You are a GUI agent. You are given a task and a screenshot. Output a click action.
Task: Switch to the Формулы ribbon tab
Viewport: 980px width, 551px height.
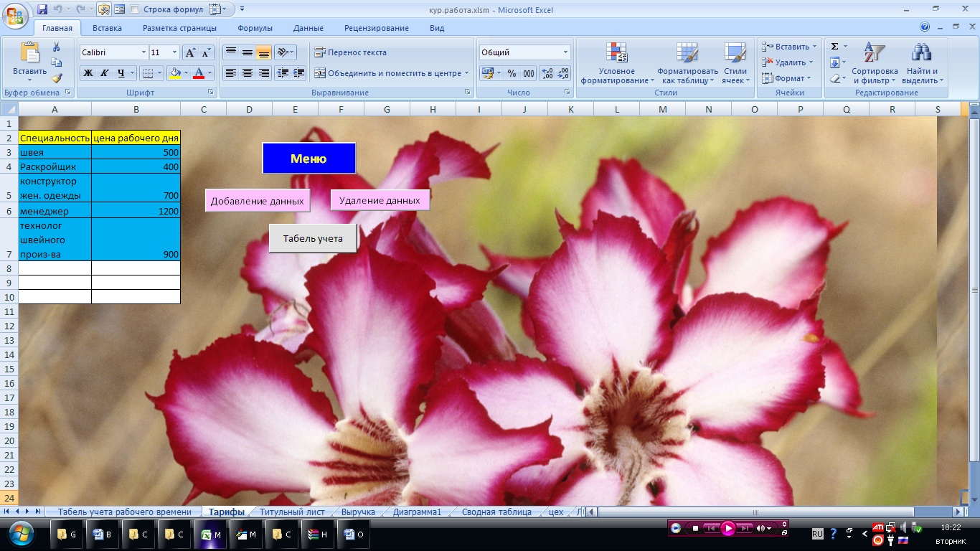point(255,28)
